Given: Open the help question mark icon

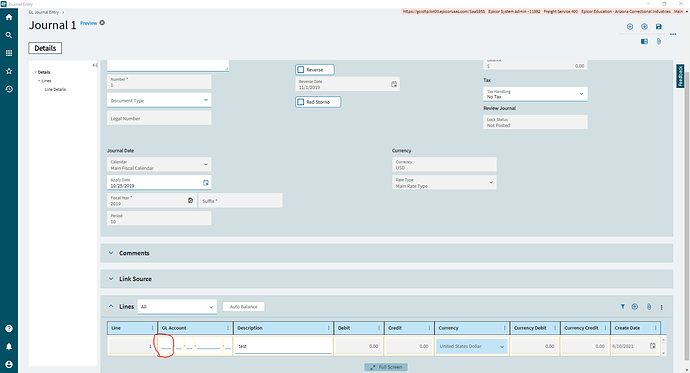Looking at the screenshot, I should point(9,329).
